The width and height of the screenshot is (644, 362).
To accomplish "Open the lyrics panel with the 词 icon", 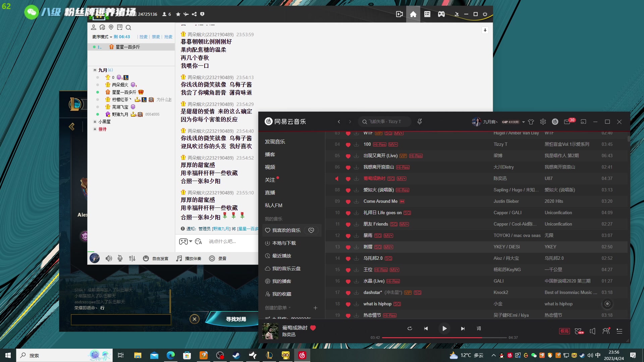I will click(x=479, y=328).
